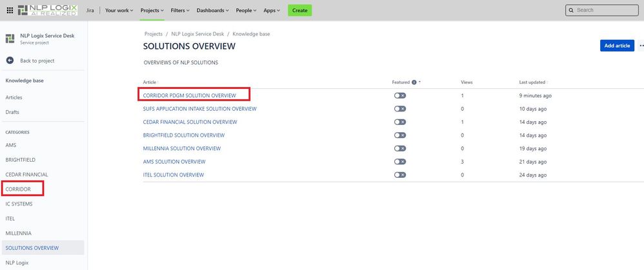Image resolution: width=644 pixels, height=270 pixels.
Task: Toggle Featured for SUFS APPLICATION INTAKE article
Action: tap(399, 109)
